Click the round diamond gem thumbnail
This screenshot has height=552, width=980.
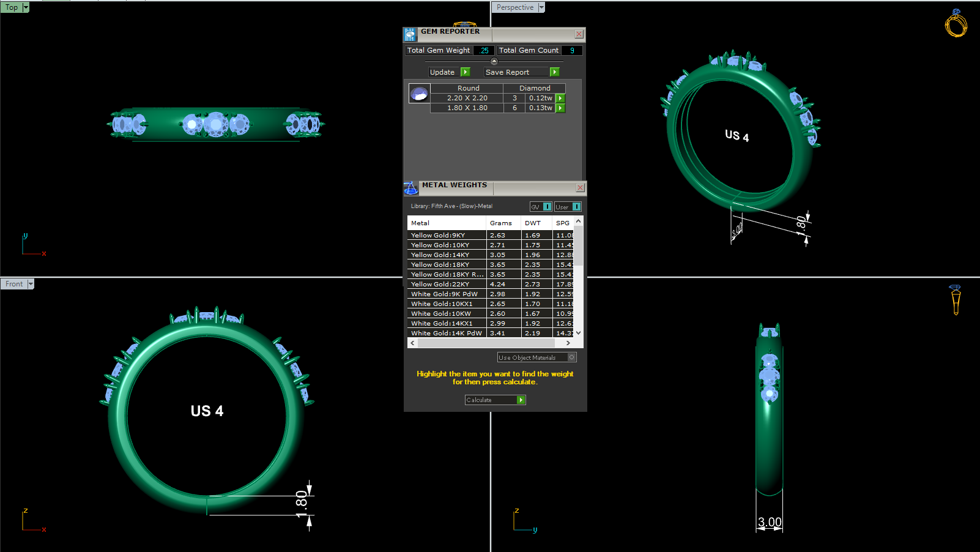pyautogui.click(x=419, y=94)
